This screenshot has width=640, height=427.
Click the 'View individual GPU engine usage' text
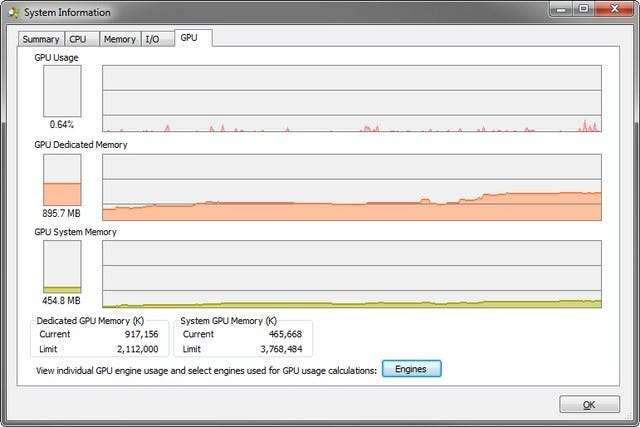[x=206, y=371]
